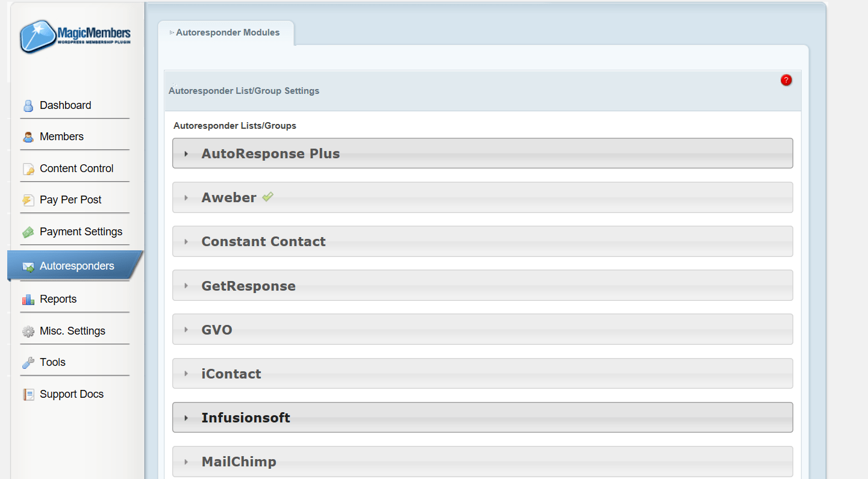This screenshot has height=479, width=868.
Task: Go to the Members section
Action: pos(61,137)
